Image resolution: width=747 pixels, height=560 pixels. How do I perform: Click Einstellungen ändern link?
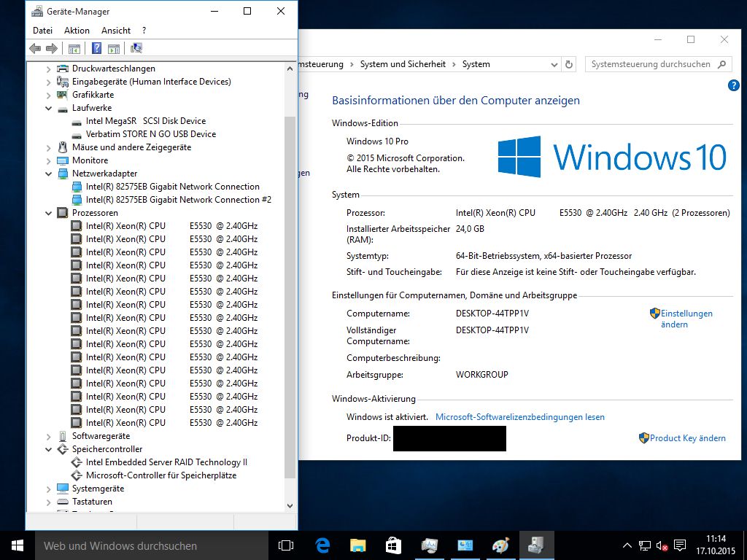(x=686, y=319)
